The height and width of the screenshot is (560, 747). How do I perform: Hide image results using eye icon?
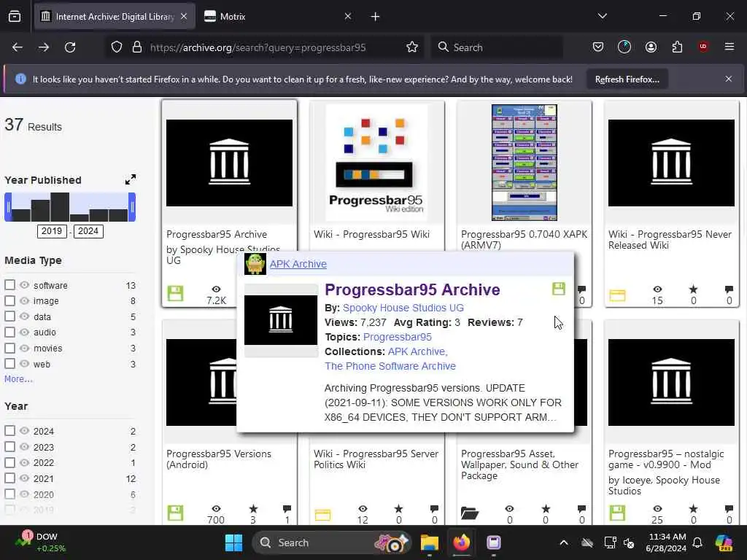coord(24,300)
